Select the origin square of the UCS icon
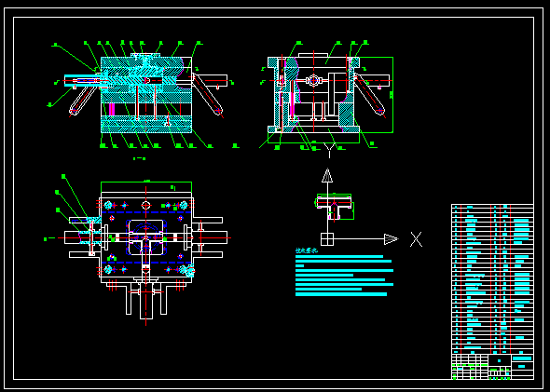 click(x=327, y=239)
